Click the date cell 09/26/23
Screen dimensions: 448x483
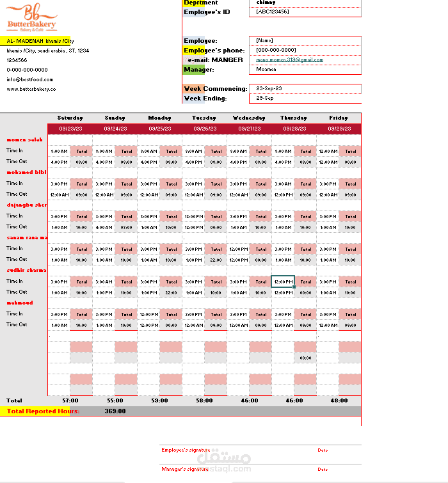pyautogui.click(x=205, y=129)
